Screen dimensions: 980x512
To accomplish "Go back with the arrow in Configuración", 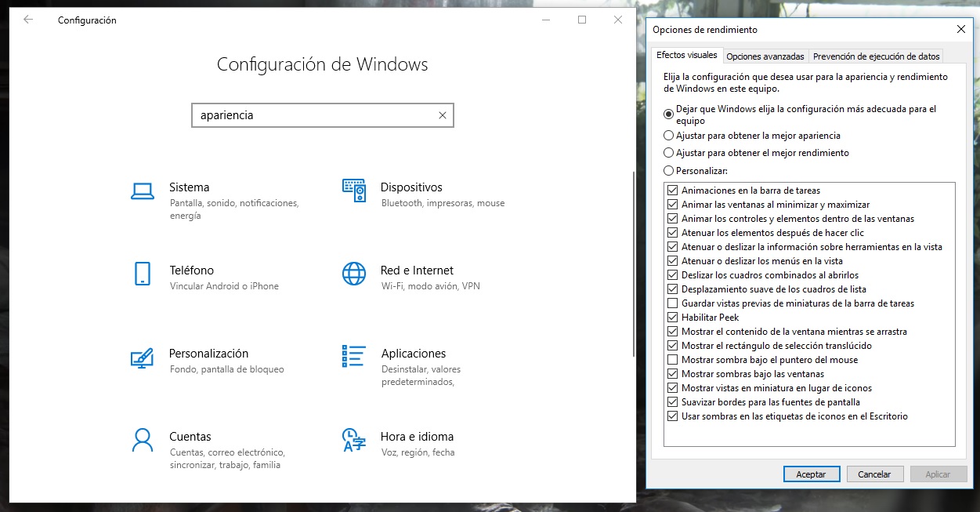I will click(28, 20).
